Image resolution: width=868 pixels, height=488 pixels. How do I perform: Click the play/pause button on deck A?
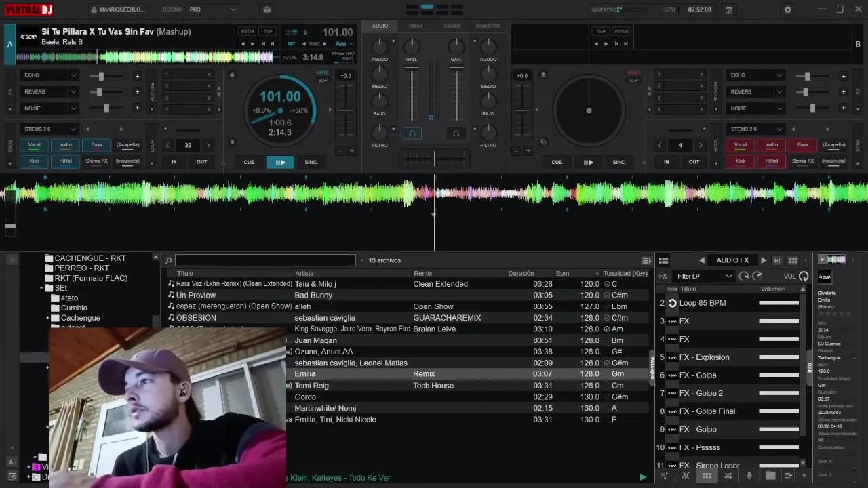pos(280,162)
